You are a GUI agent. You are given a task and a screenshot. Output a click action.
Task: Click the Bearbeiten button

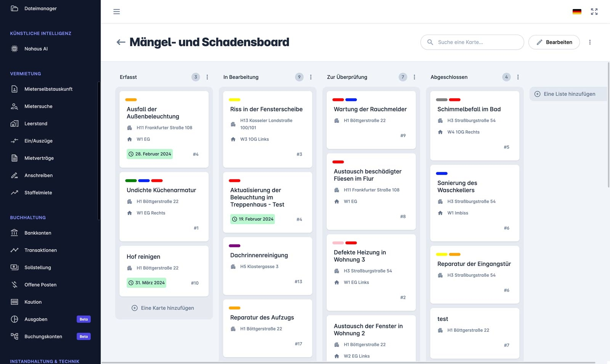tap(554, 42)
